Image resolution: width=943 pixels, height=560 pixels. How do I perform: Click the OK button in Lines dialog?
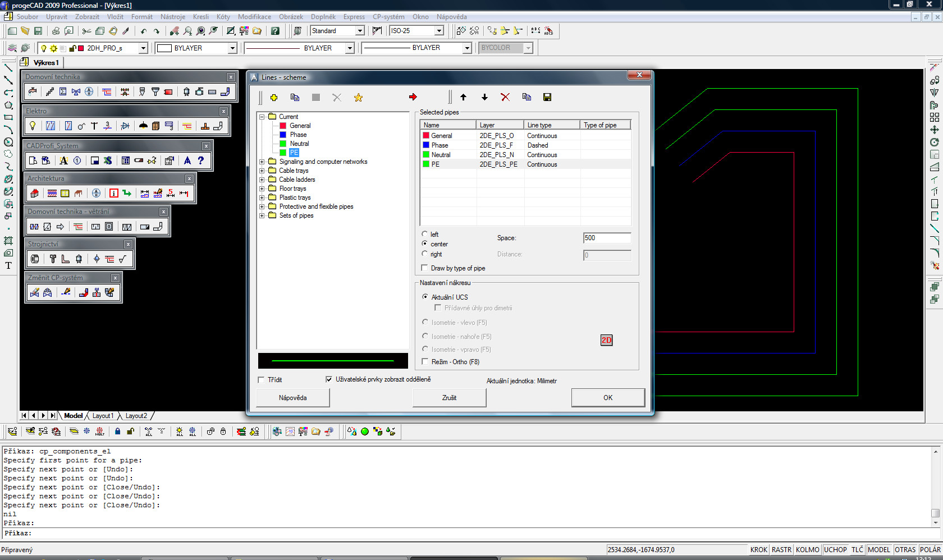click(x=608, y=398)
